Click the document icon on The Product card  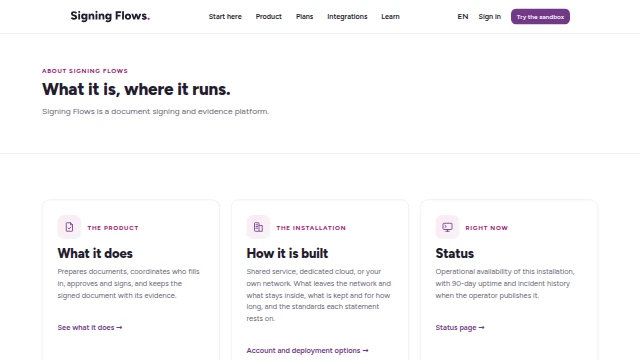click(69, 227)
